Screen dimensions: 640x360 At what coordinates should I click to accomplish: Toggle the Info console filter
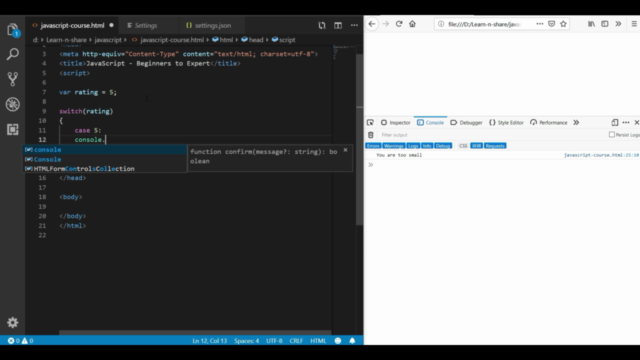[x=427, y=146]
